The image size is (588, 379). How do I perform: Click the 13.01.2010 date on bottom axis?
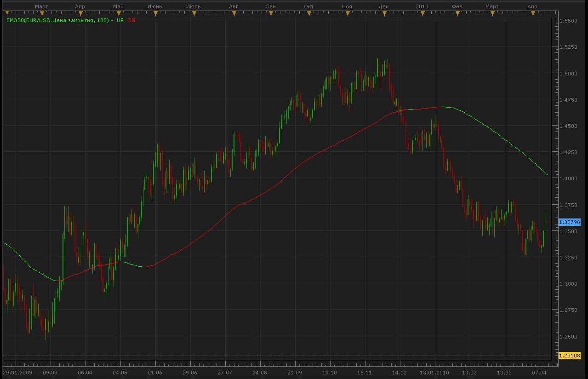(x=434, y=372)
